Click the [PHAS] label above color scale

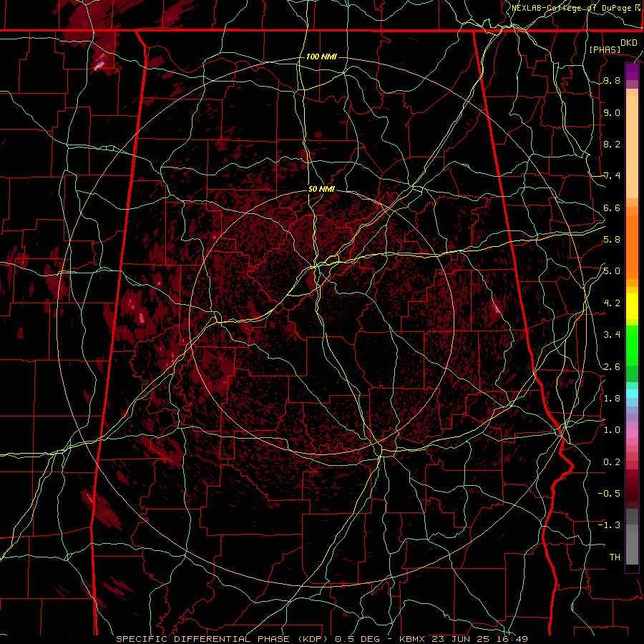[x=605, y=49]
